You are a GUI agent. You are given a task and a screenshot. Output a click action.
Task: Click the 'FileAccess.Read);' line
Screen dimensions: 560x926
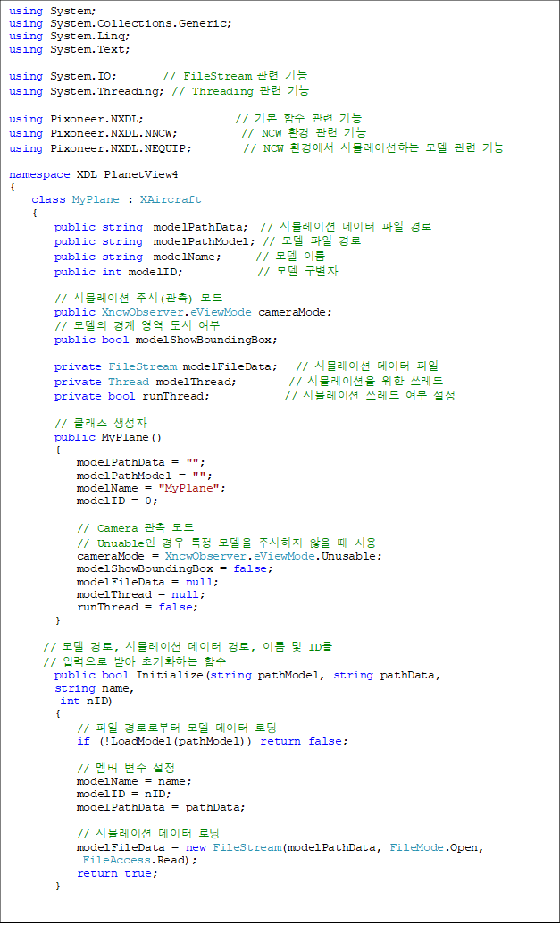(140, 861)
